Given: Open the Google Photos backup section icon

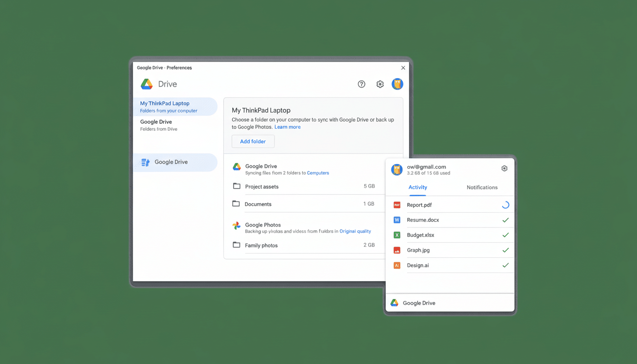Looking at the screenshot, I should coord(236,225).
